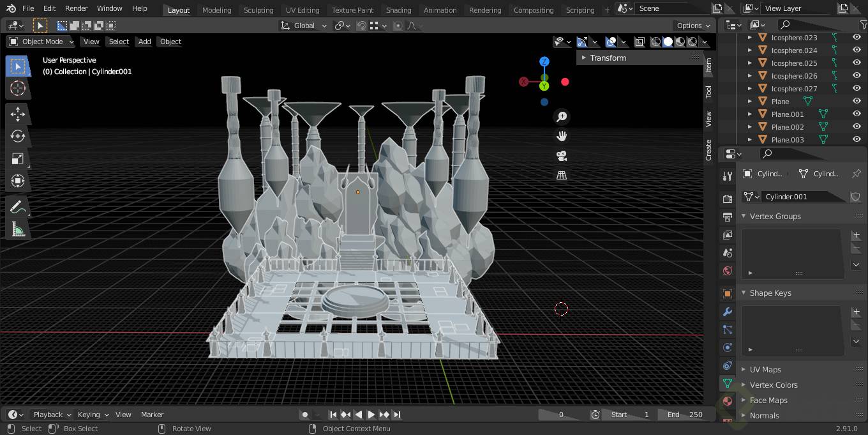The image size is (868, 435).
Task: Select the 3D Cursor tool
Action: point(18,89)
